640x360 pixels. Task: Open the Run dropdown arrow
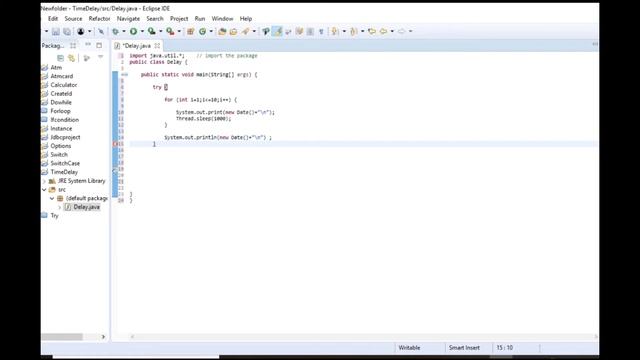point(142,31)
